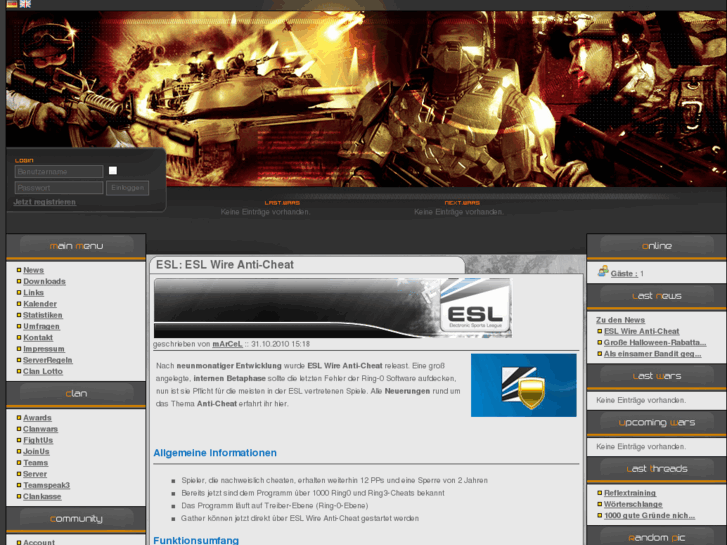Open JoinUs in clan menu
This screenshot has width=727, height=545.
[36, 452]
